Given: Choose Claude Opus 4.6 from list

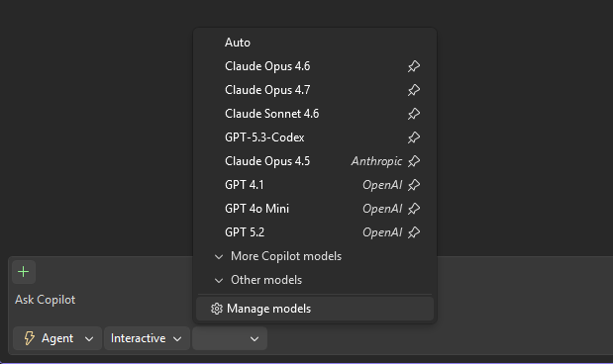Looking at the screenshot, I should point(315,66).
